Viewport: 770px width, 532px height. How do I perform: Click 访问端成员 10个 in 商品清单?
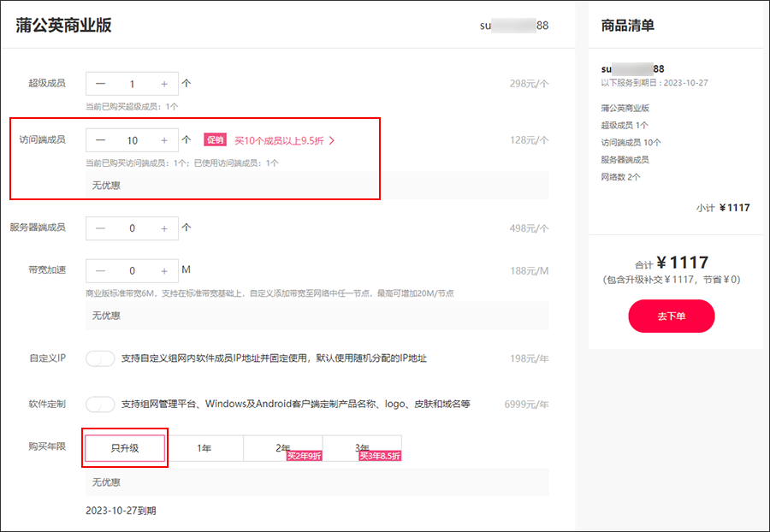coord(631,142)
